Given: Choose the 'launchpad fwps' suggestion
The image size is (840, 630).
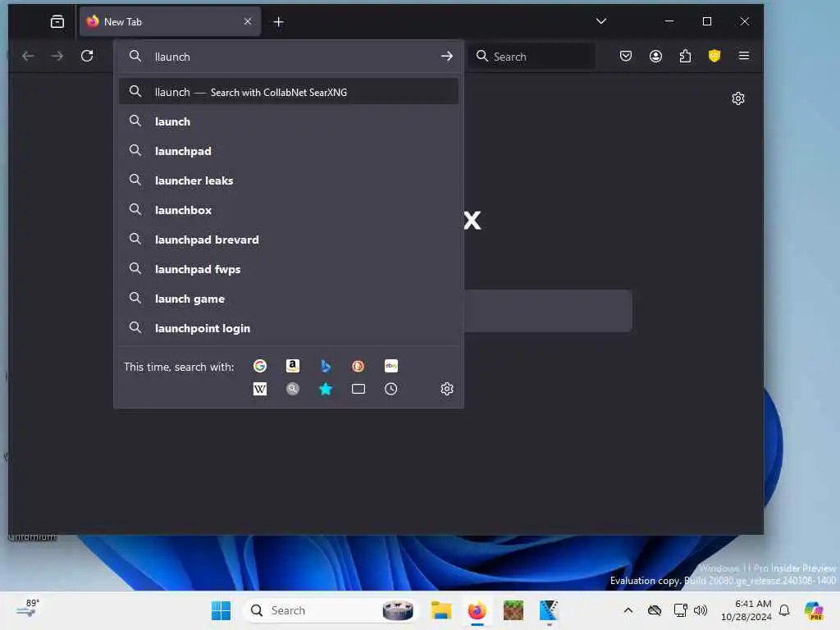Looking at the screenshot, I should click(x=289, y=269).
